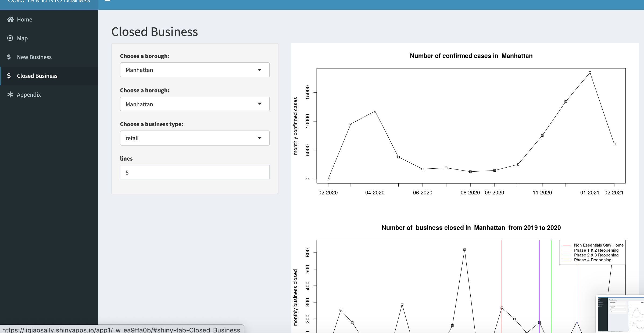Click the New Business dollar icon
The image size is (644, 333).
(9, 57)
